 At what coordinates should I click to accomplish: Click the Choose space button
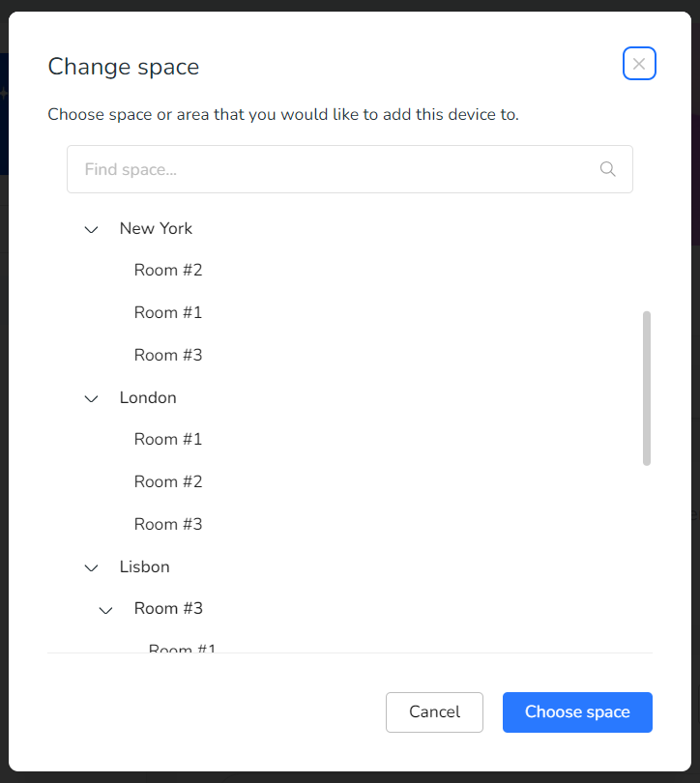pos(577,712)
